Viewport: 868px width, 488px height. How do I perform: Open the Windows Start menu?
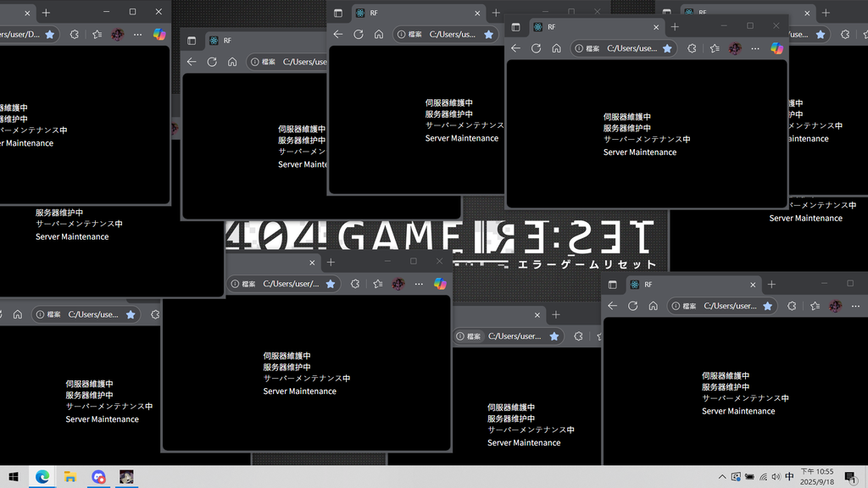[14, 477]
